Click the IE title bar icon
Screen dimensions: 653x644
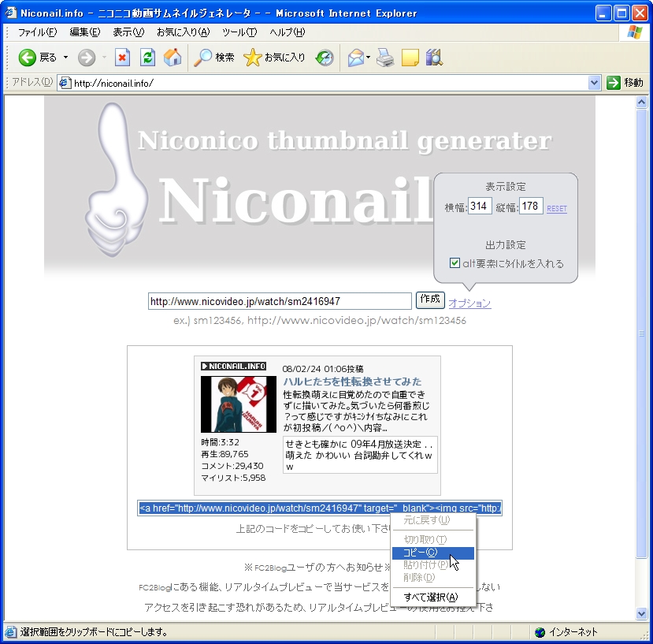click(11, 13)
